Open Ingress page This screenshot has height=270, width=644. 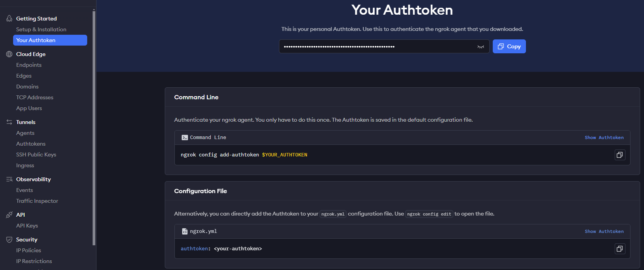pyautogui.click(x=25, y=165)
